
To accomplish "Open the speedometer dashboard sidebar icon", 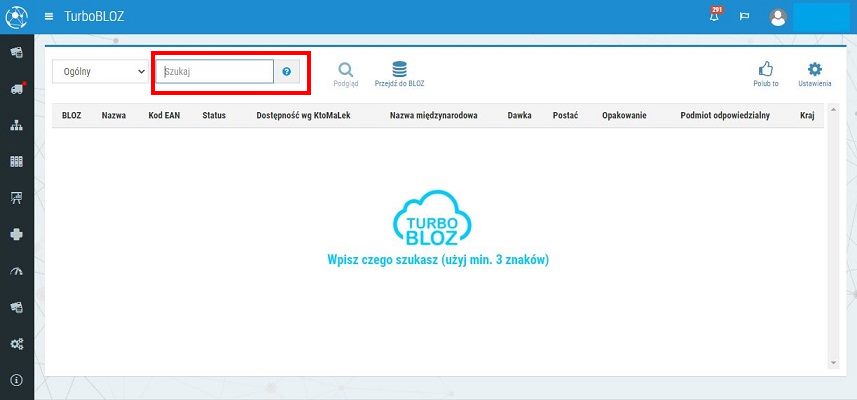I will pyautogui.click(x=17, y=271).
